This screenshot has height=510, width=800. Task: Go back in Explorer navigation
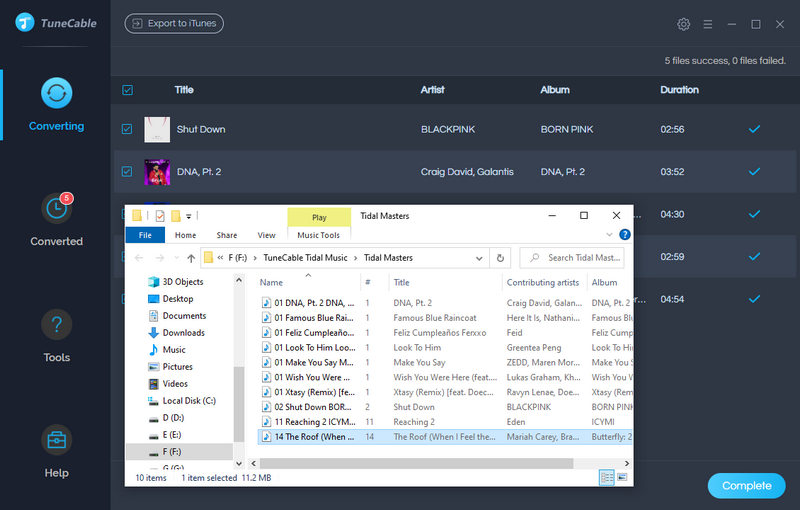pos(139,258)
